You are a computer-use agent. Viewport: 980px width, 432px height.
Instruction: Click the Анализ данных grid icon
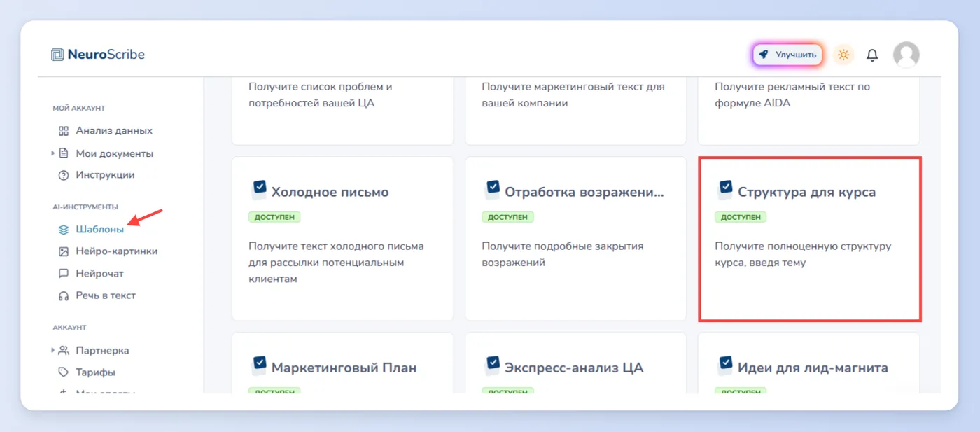pyautogui.click(x=64, y=131)
